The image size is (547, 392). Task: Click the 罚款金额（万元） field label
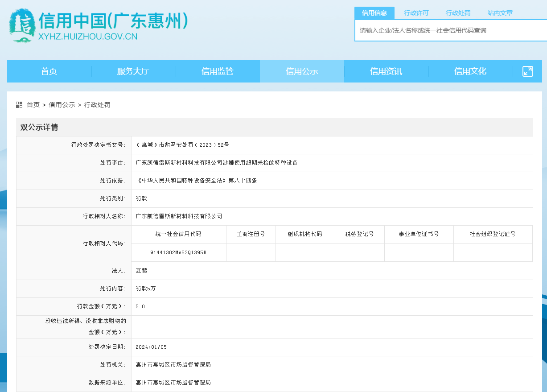point(102,306)
